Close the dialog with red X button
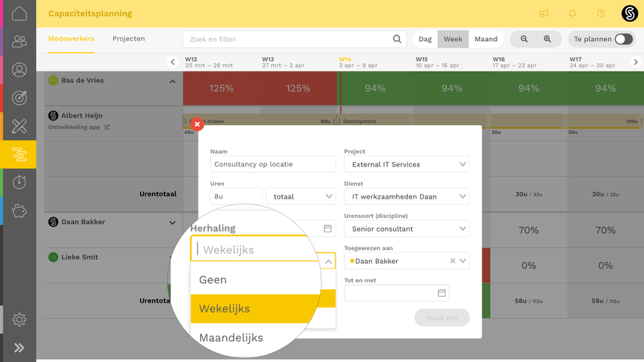Screen dimensions: 644x362 coord(197,124)
